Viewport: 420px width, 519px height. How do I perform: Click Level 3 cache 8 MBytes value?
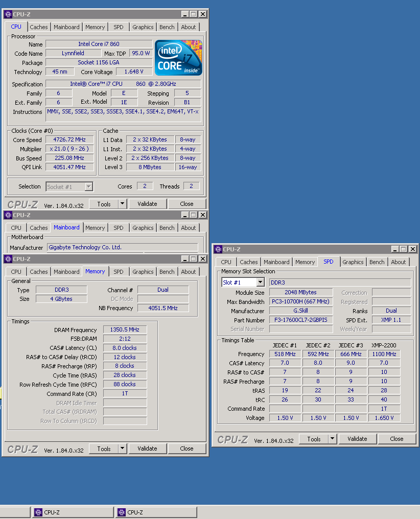click(150, 167)
